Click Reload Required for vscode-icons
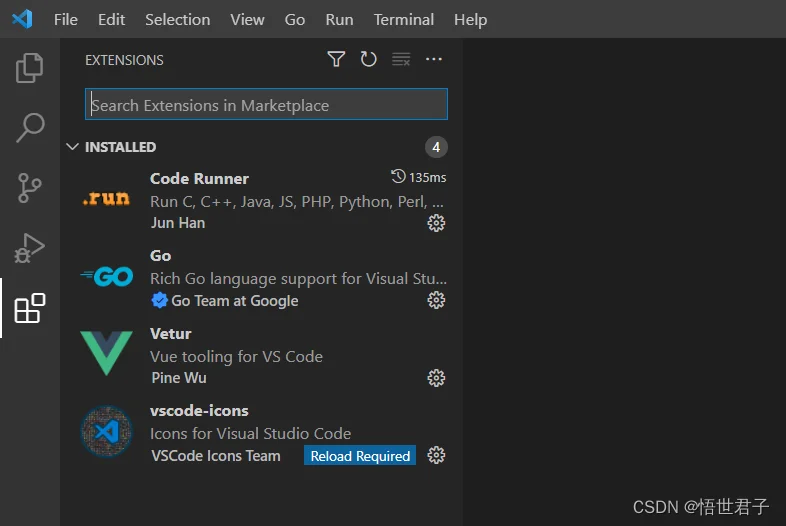The height and width of the screenshot is (526, 786). [360, 455]
